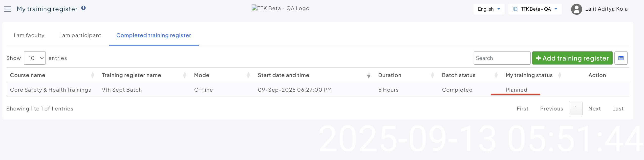Image resolution: width=644 pixels, height=160 pixels.
Task: Sort by My training status arrows
Action: (560, 75)
